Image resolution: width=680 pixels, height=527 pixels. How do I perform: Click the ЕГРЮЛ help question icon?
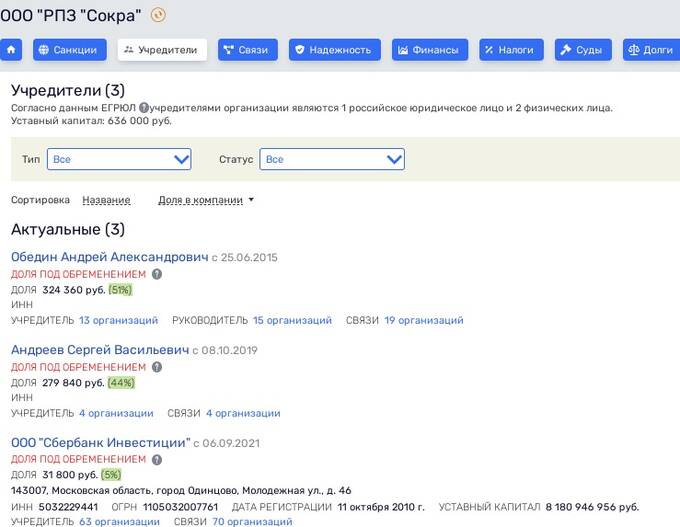pos(144,108)
